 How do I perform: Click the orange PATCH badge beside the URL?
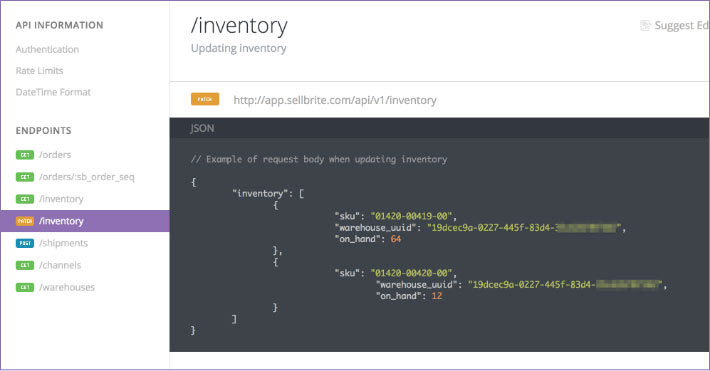(x=205, y=99)
